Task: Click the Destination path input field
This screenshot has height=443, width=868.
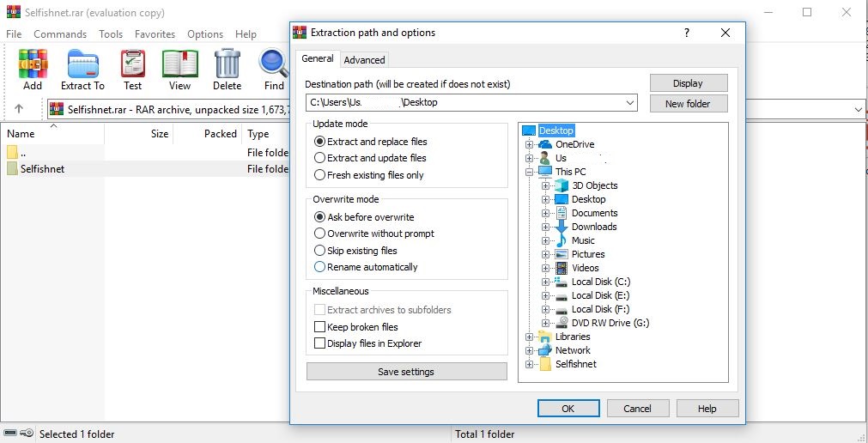Action: tap(464, 103)
